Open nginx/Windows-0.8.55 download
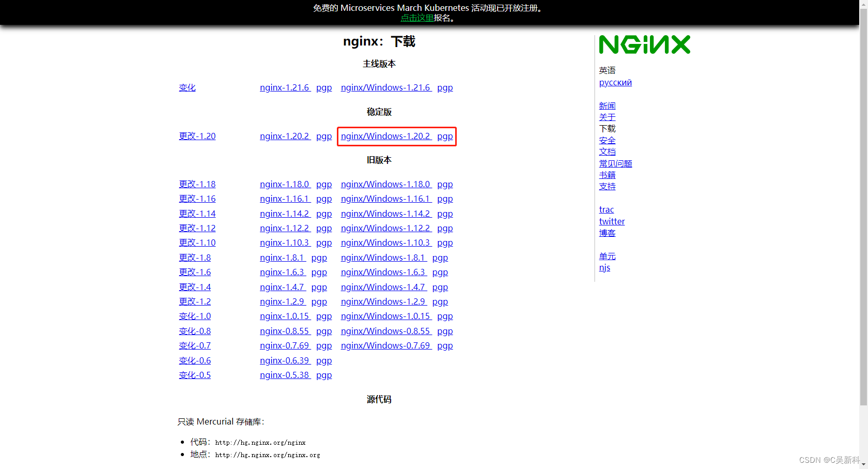This screenshot has height=469, width=868. (x=386, y=331)
